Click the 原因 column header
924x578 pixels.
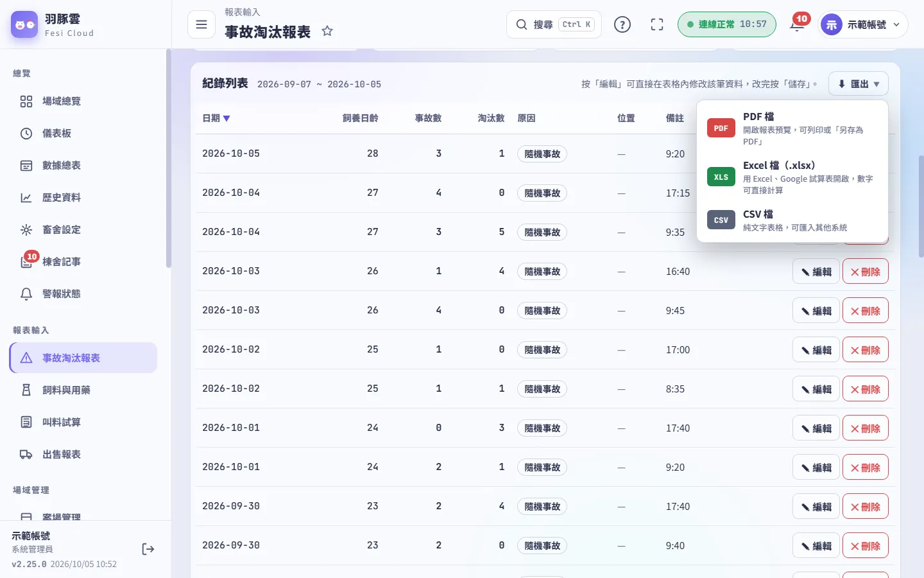[x=526, y=118]
